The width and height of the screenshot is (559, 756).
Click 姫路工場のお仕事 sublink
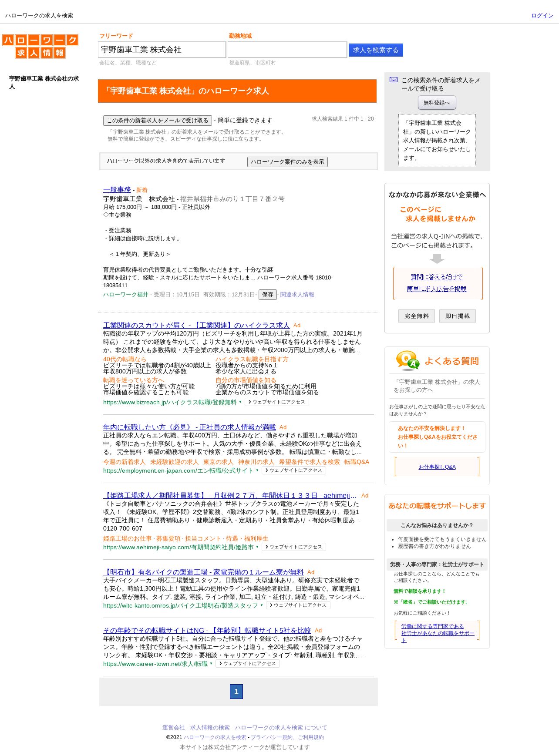tap(128, 538)
